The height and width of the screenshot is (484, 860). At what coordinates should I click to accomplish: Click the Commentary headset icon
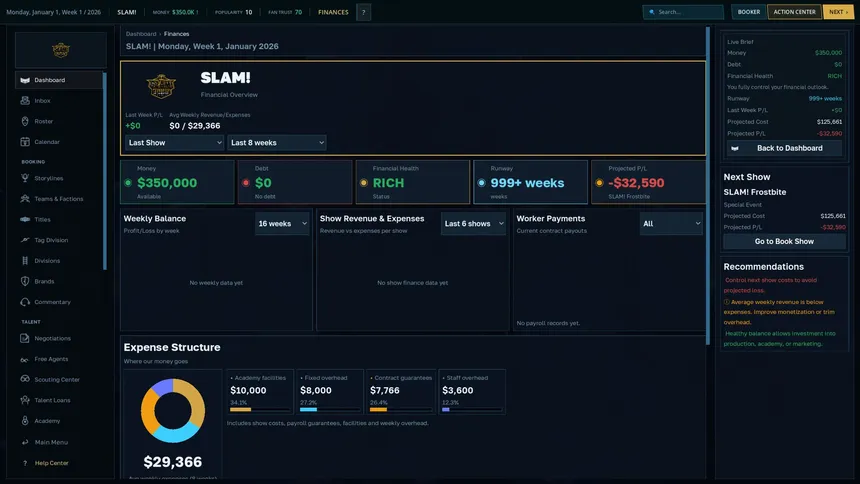[25, 302]
